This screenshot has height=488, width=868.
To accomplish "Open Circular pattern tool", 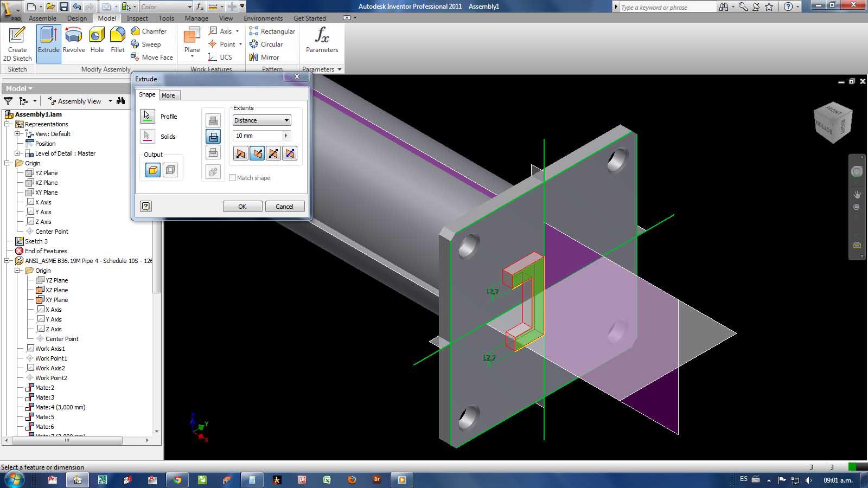I will tap(266, 44).
